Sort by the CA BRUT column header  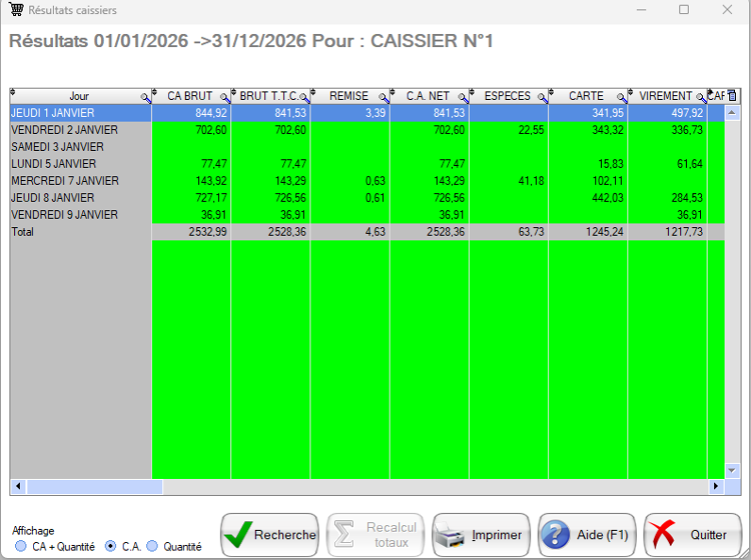(190, 96)
